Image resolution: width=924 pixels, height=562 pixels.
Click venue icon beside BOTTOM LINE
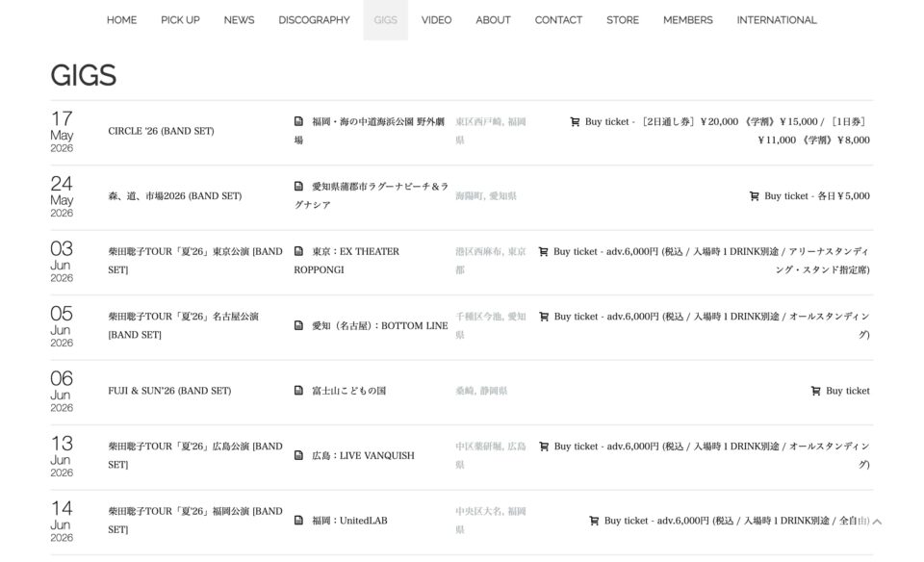pos(298,325)
